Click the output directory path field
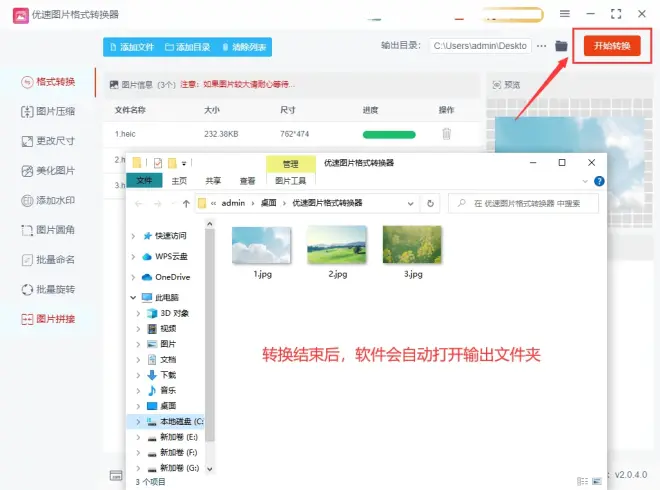This screenshot has height=490, width=660. coord(480,45)
